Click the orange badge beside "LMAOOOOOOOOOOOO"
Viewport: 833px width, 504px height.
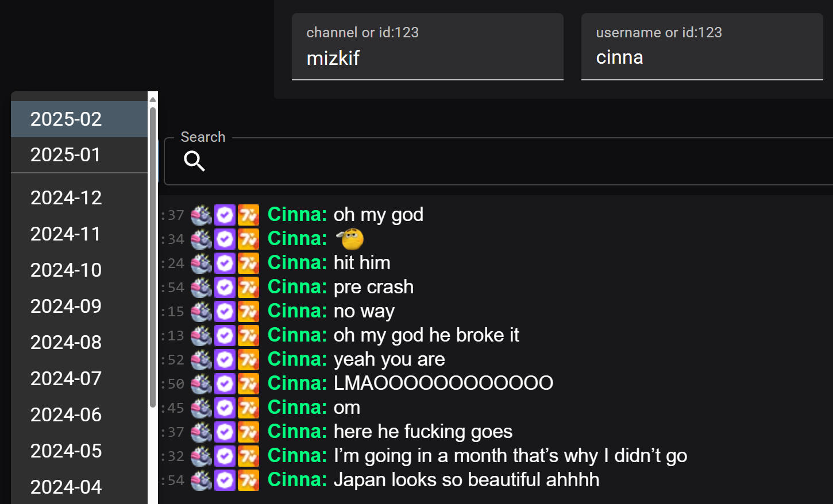(x=248, y=384)
